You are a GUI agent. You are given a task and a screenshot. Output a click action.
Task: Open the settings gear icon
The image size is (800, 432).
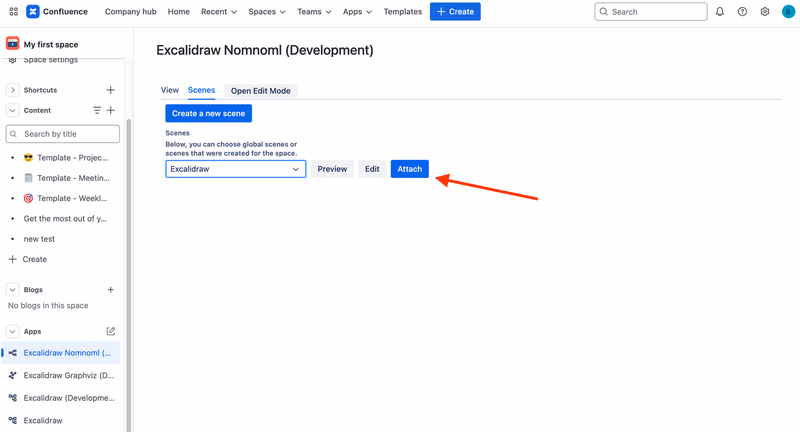pos(764,12)
